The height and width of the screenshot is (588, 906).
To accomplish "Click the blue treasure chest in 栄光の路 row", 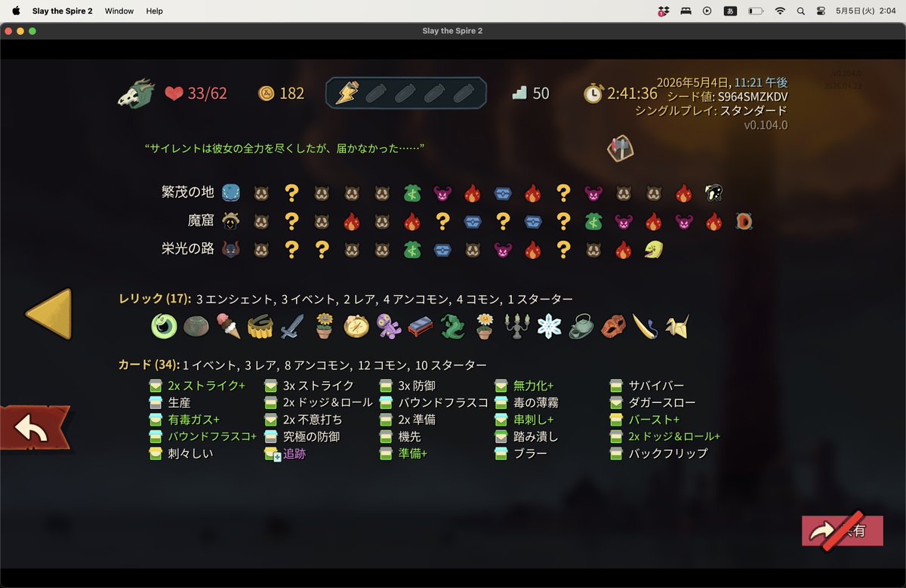I will 442,250.
